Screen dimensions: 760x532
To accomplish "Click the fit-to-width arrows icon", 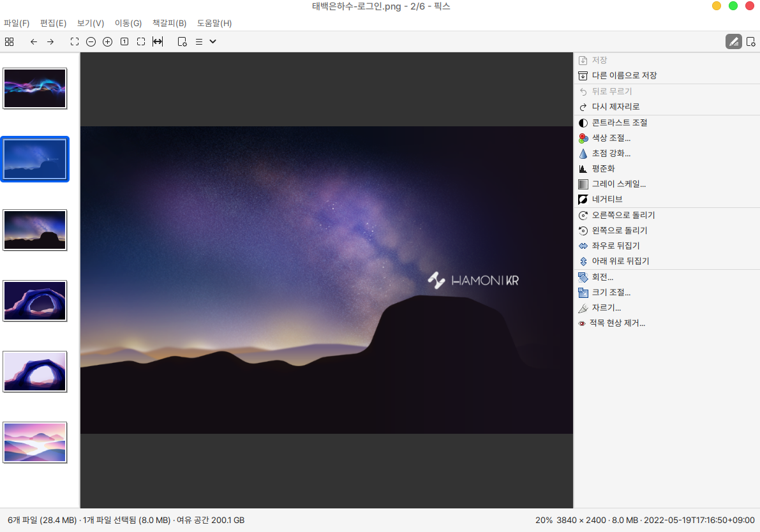I will (x=158, y=42).
